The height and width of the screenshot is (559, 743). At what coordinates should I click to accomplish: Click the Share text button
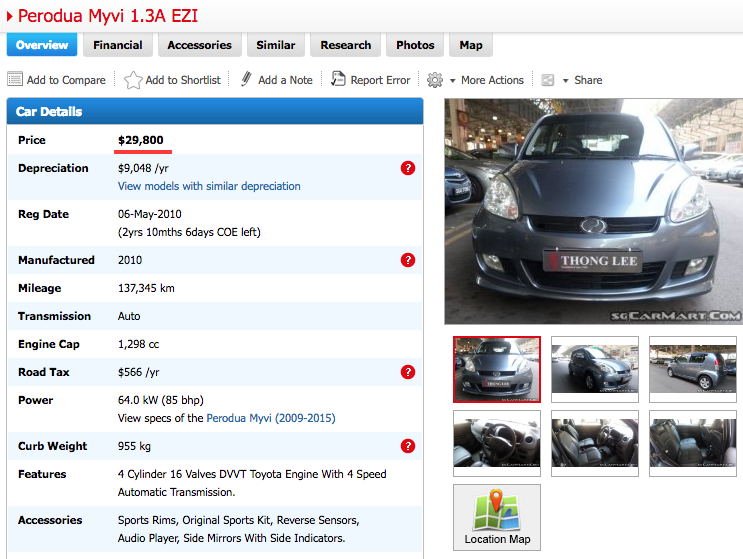(588, 80)
